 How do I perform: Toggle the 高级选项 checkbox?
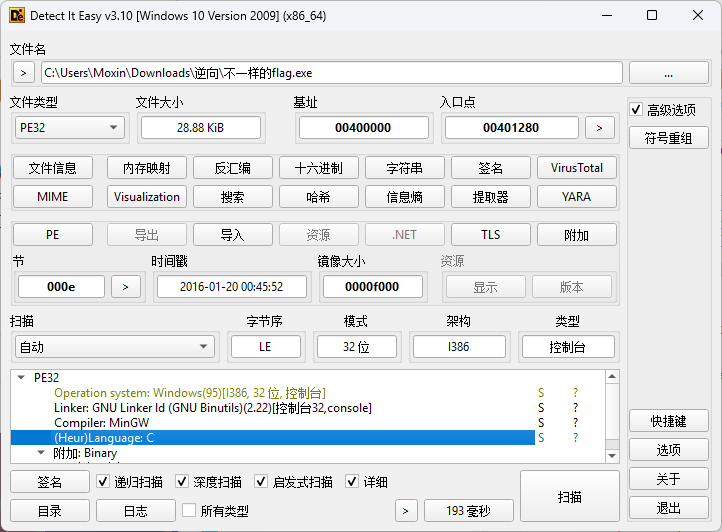[636, 110]
